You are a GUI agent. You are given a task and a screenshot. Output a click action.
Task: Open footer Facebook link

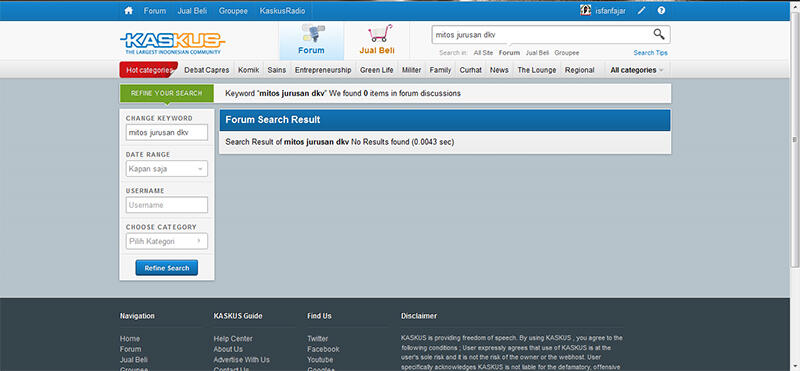click(x=323, y=349)
